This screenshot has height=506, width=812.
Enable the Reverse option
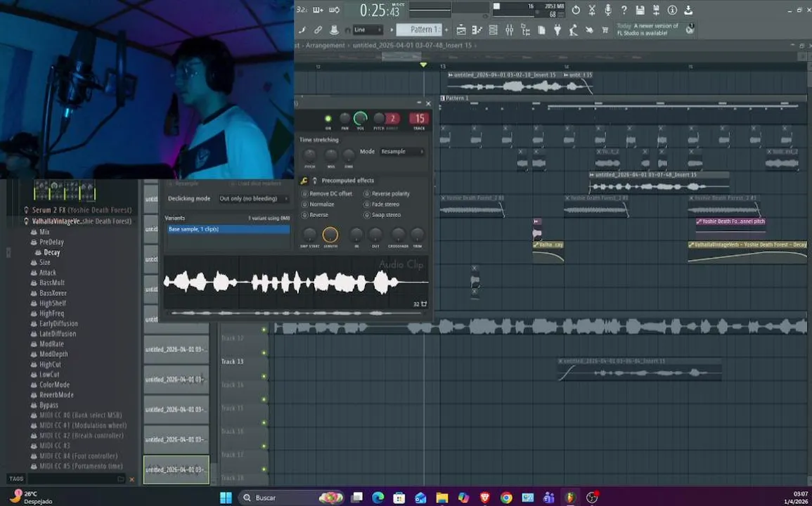[x=315, y=215]
